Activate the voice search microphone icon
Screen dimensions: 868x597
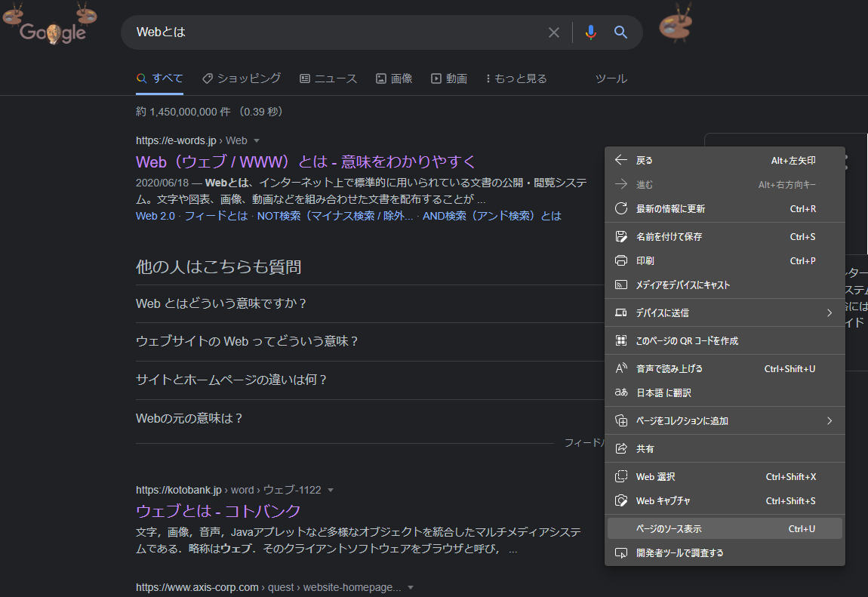(x=590, y=32)
